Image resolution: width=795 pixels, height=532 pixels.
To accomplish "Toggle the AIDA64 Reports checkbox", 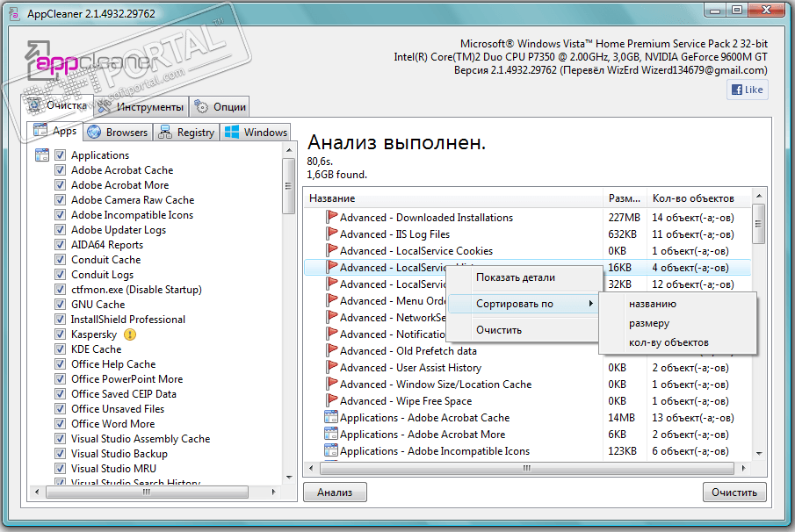I will [60, 245].
